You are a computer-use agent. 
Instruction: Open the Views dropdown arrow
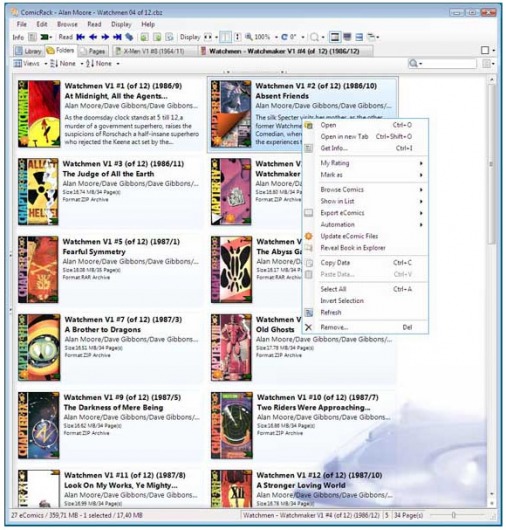point(45,64)
